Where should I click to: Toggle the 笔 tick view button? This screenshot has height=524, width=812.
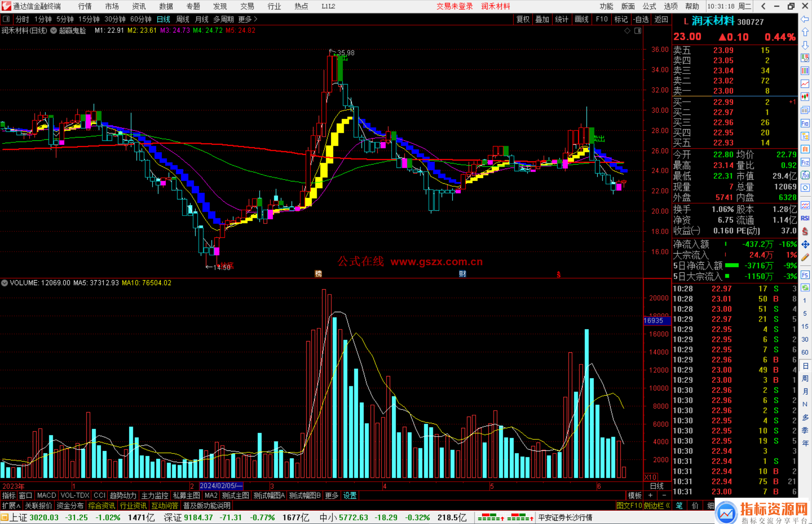pos(679,506)
